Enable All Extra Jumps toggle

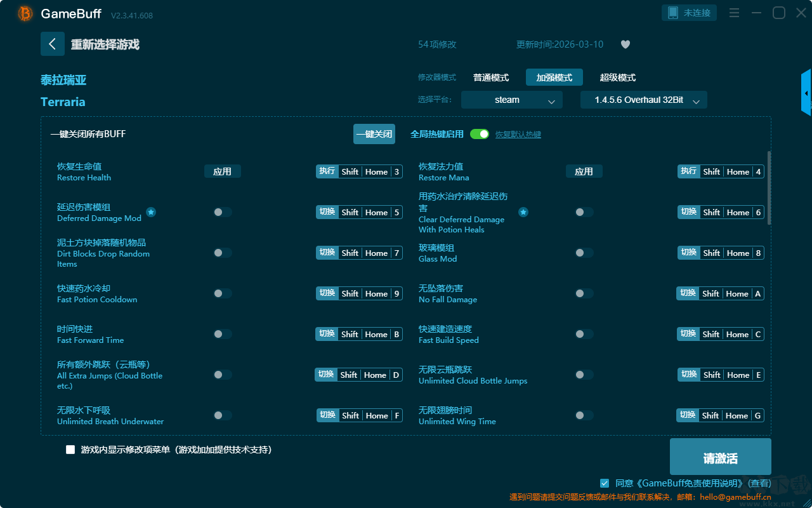pyautogui.click(x=223, y=375)
